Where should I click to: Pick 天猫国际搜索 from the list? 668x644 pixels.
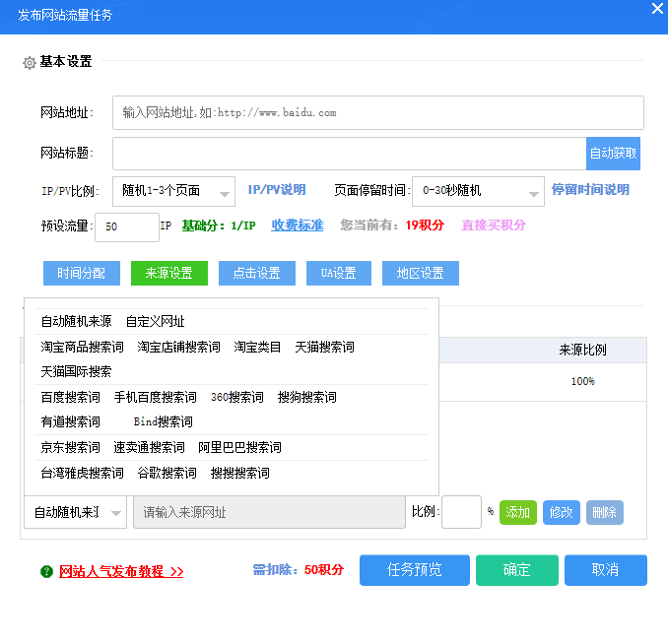coord(76,371)
